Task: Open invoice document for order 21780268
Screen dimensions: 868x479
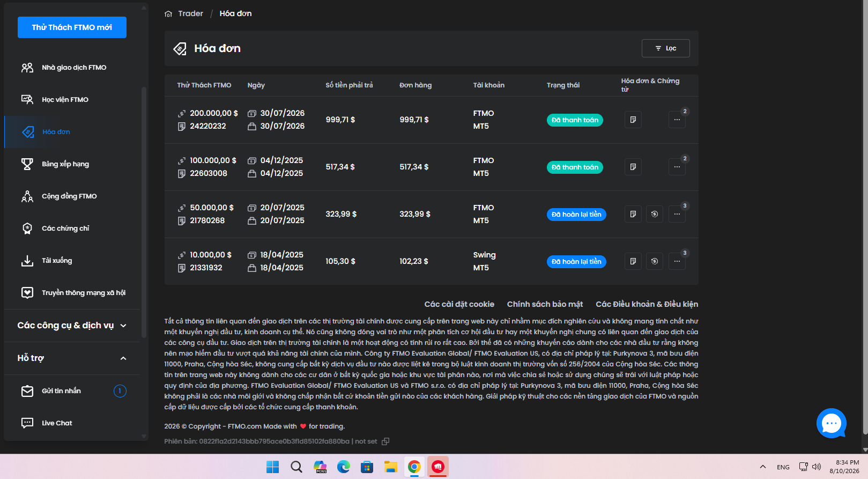Action: point(633,214)
